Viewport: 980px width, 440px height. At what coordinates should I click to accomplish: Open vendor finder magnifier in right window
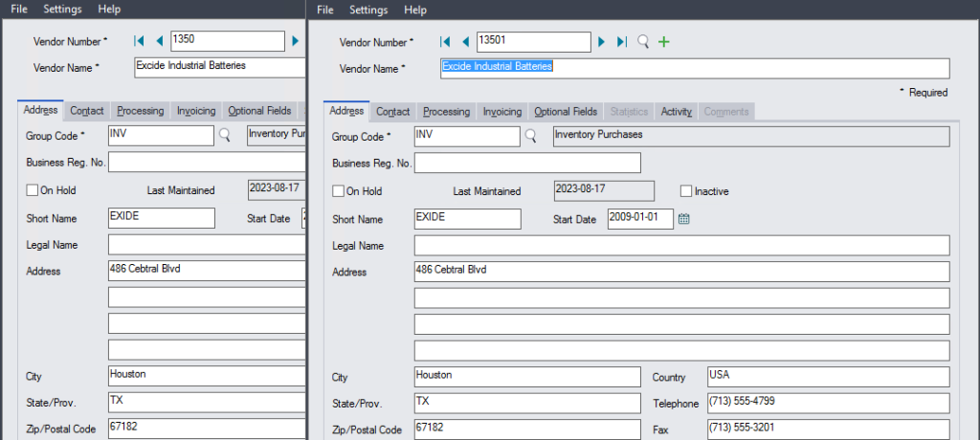(643, 42)
